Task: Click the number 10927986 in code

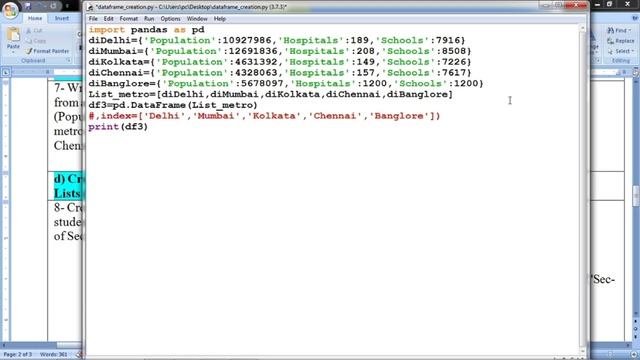Action: click(x=247, y=40)
